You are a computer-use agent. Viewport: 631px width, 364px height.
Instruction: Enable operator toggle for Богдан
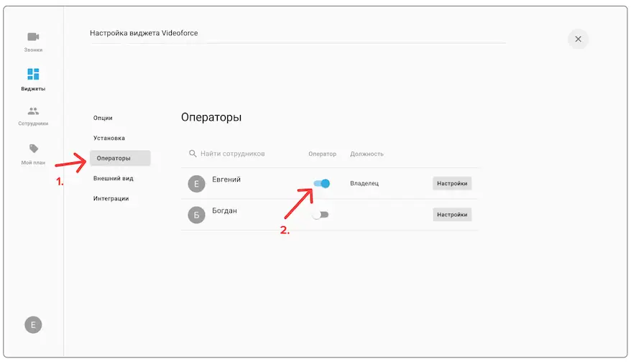(x=321, y=215)
